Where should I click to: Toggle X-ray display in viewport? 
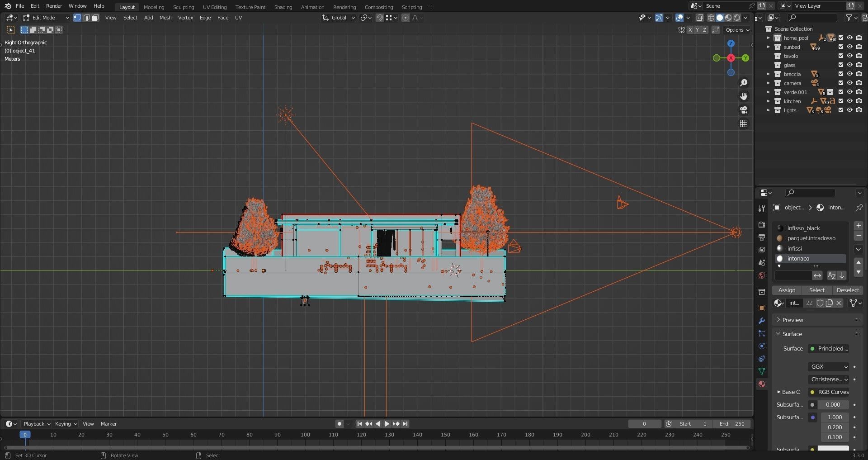(x=699, y=18)
